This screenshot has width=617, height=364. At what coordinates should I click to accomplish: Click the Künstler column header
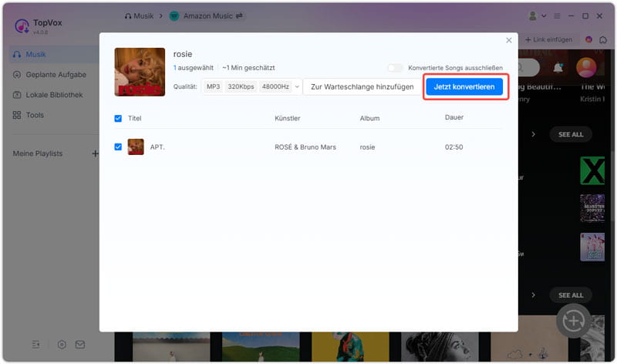tap(287, 119)
